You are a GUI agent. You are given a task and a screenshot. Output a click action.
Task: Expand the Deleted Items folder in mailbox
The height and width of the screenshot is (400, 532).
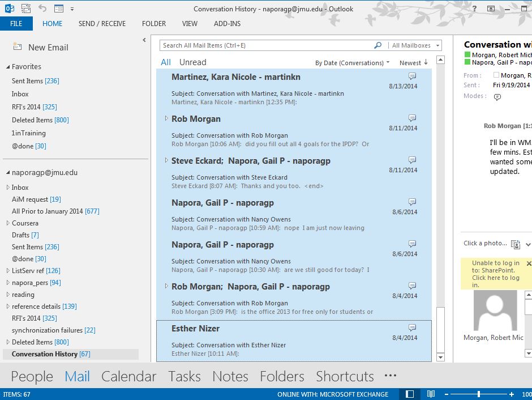tap(8, 342)
